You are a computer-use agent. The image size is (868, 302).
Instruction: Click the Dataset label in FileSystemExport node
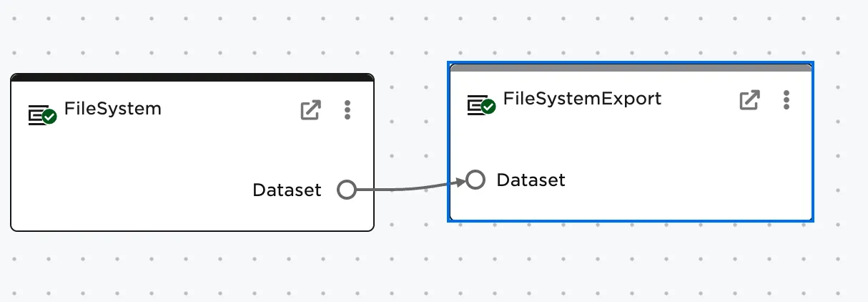click(x=531, y=180)
